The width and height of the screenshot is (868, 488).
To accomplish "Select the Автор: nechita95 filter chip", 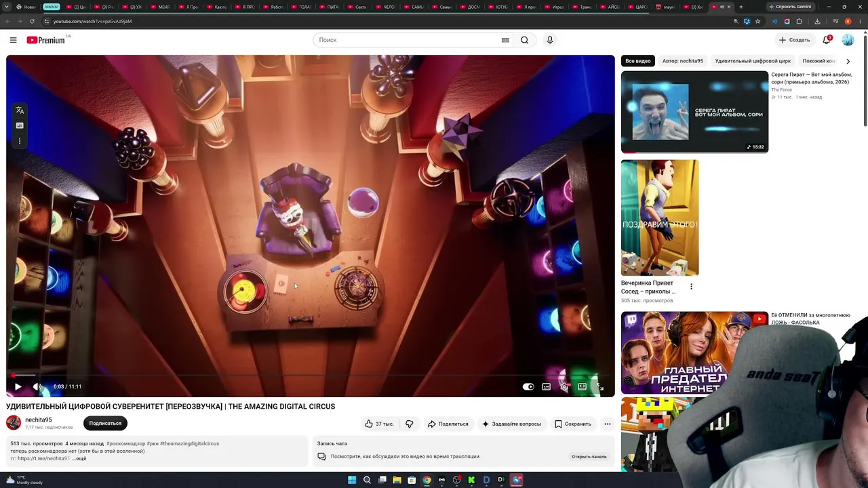I will tap(683, 61).
